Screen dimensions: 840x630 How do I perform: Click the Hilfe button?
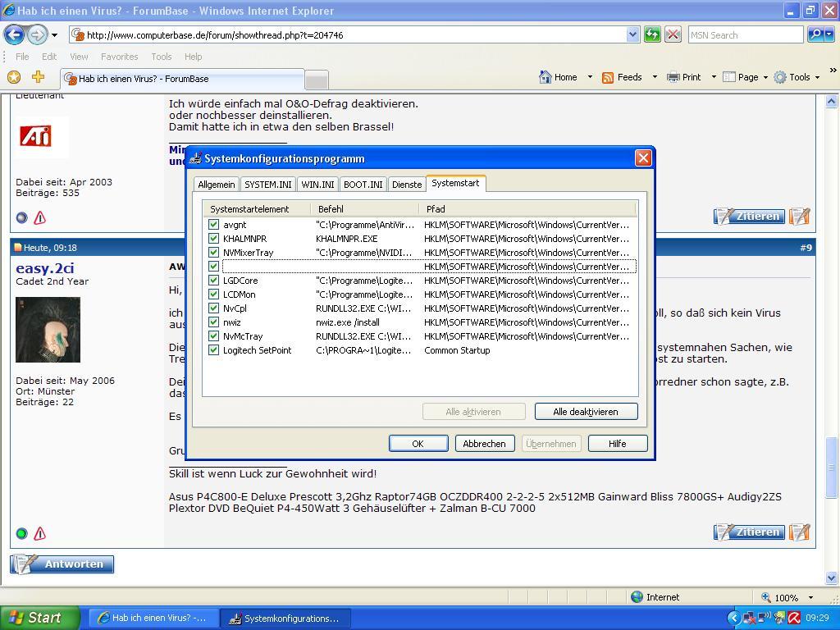point(618,444)
